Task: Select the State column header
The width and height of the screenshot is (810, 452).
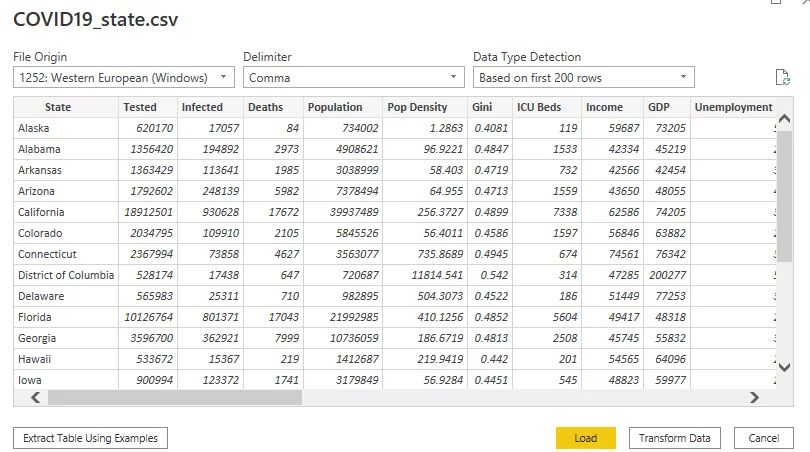Action: [x=58, y=107]
